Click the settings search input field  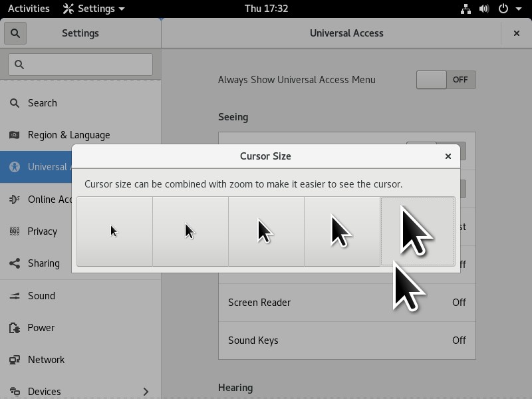pyautogui.click(x=80, y=65)
